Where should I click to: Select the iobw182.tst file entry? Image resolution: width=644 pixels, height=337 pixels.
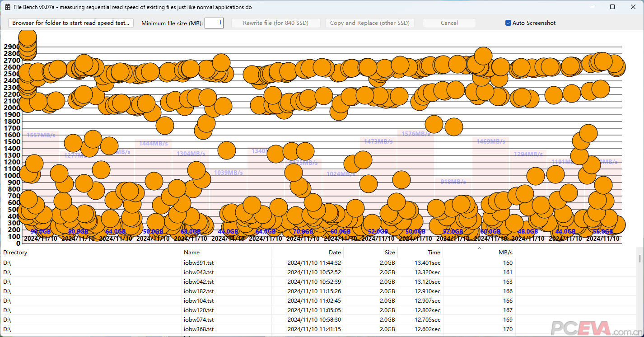(x=199, y=291)
